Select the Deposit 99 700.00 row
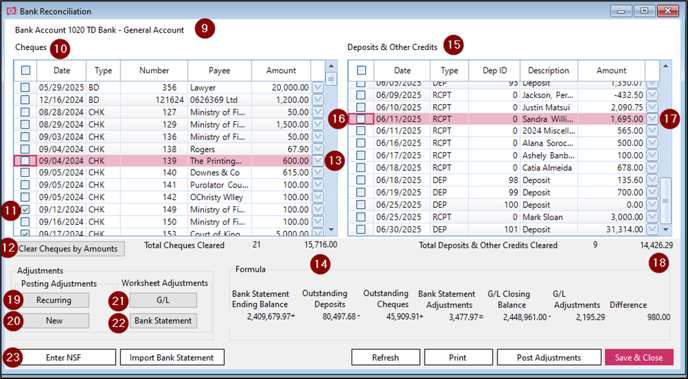Screen dimensions: 688x379 click(x=504, y=192)
